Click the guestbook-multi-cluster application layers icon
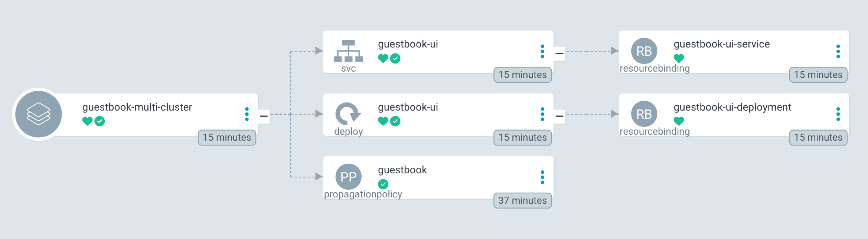Image resolution: width=868 pixels, height=239 pixels. (x=38, y=114)
